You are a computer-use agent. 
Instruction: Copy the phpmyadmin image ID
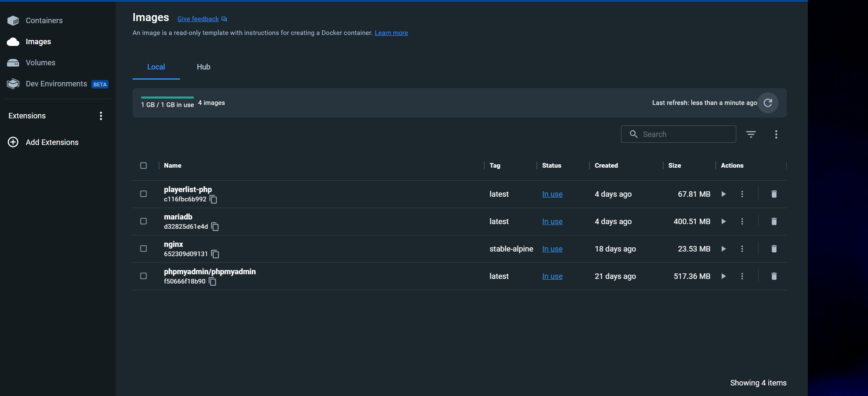212,281
